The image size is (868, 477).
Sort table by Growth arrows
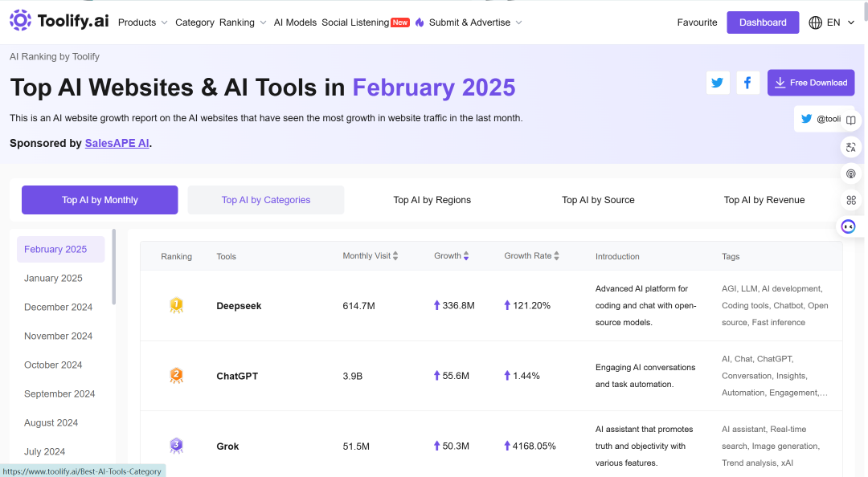pyautogui.click(x=466, y=255)
